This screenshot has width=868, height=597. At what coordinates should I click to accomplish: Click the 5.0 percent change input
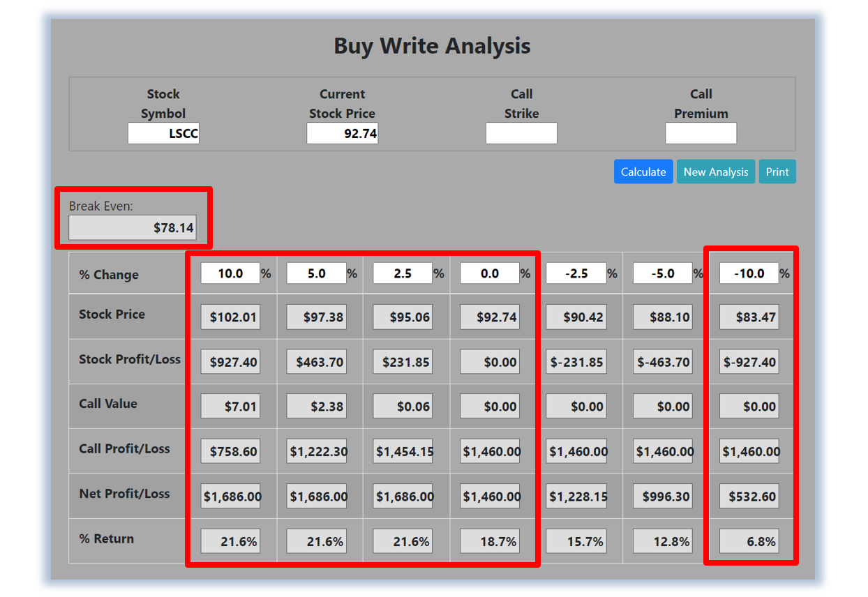(x=317, y=273)
